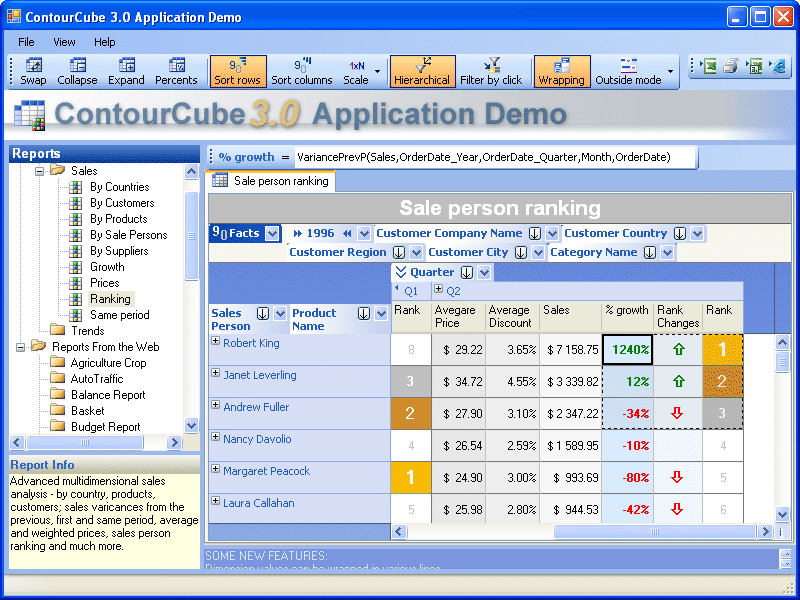Viewport: 800px width, 600px height.
Task: Expand the Robert King row
Action: point(215,341)
